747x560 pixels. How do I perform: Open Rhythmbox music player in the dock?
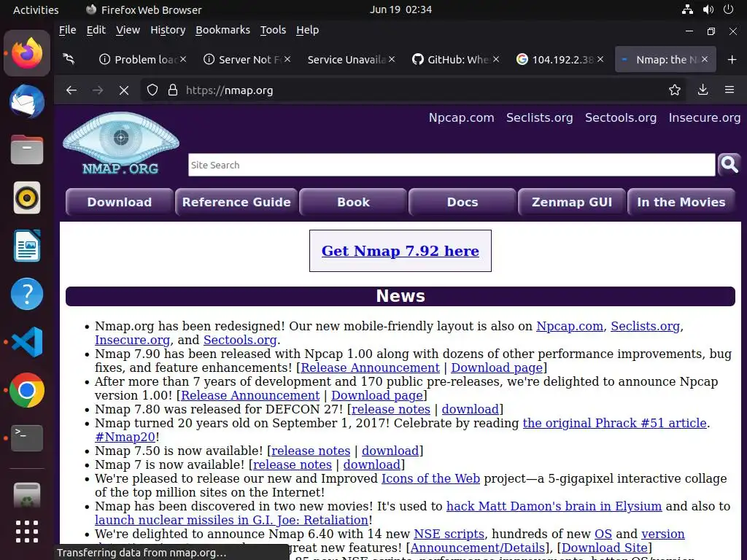[27, 198]
